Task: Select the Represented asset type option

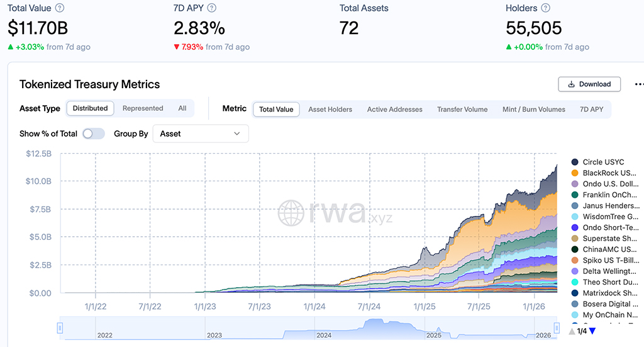Action: tap(143, 108)
